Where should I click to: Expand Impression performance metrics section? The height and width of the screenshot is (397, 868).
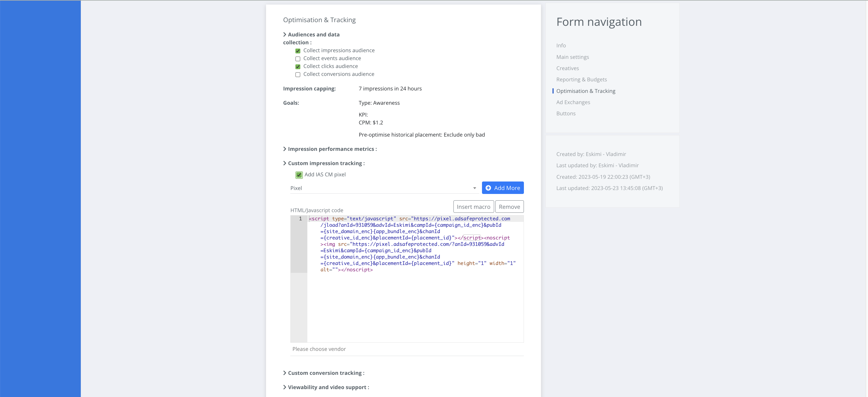click(x=330, y=149)
